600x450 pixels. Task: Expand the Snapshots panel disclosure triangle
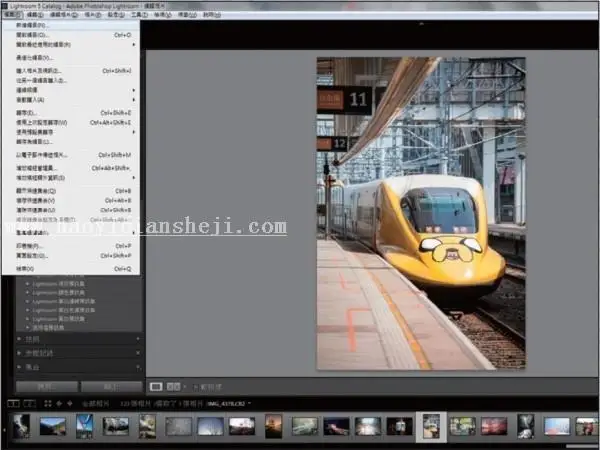pyautogui.click(x=19, y=339)
